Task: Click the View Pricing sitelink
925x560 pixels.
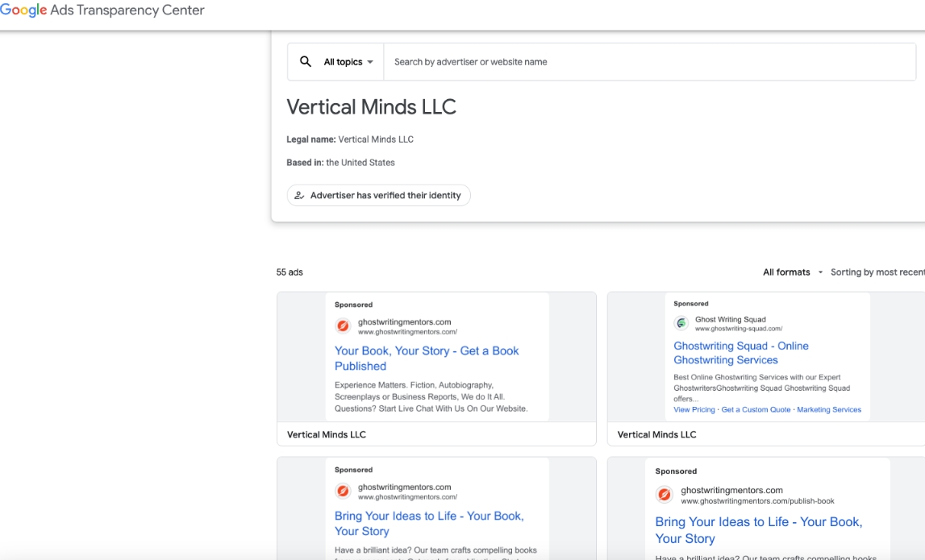Action: [x=694, y=409]
